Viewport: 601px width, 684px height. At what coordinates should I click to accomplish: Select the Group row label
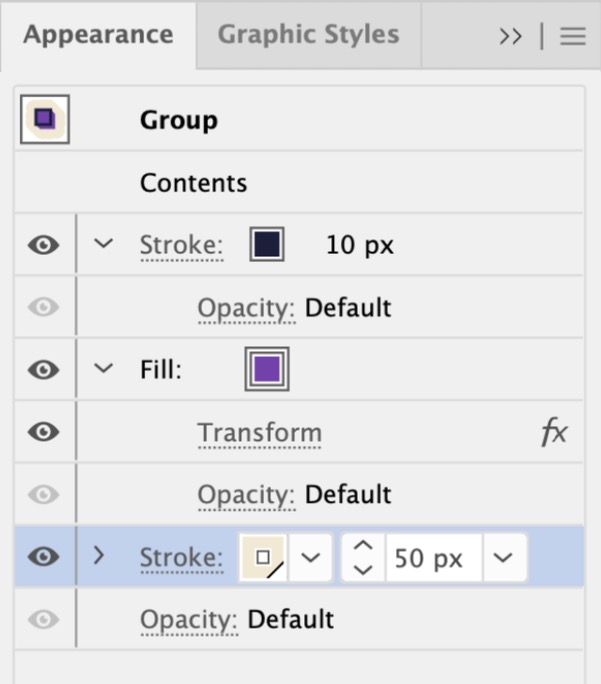click(x=179, y=120)
